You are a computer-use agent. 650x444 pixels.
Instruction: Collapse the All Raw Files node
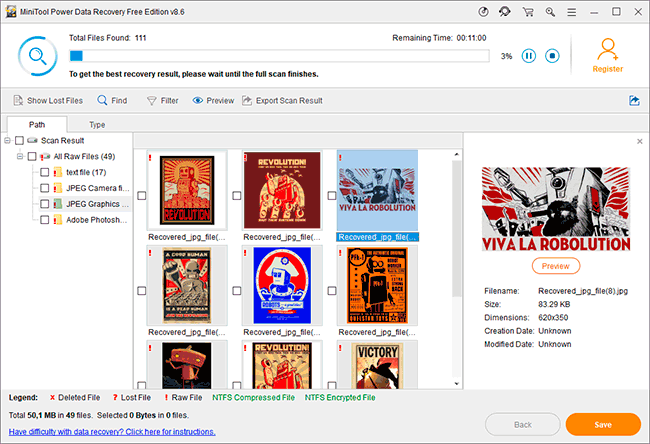click(x=19, y=156)
